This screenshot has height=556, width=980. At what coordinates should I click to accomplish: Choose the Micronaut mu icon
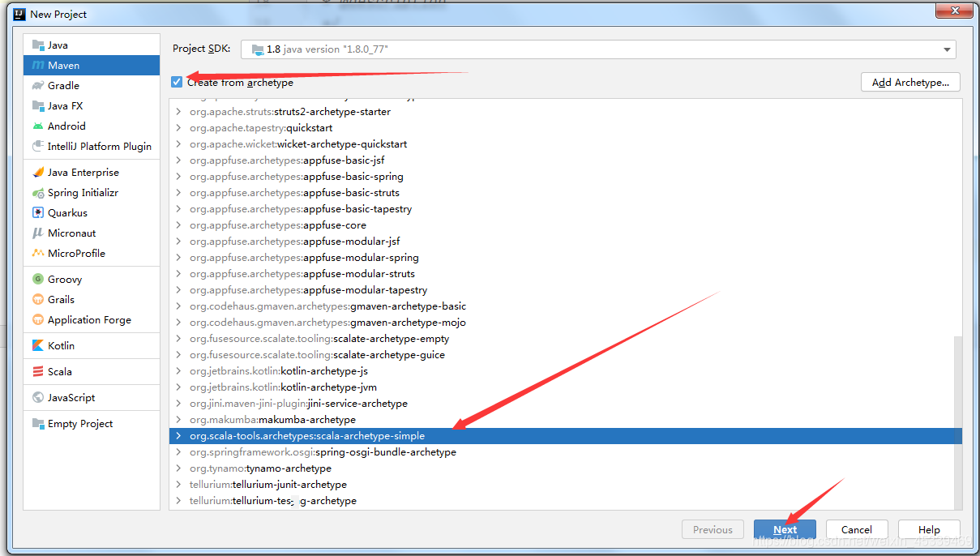pyautogui.click(x=37, y=233)
